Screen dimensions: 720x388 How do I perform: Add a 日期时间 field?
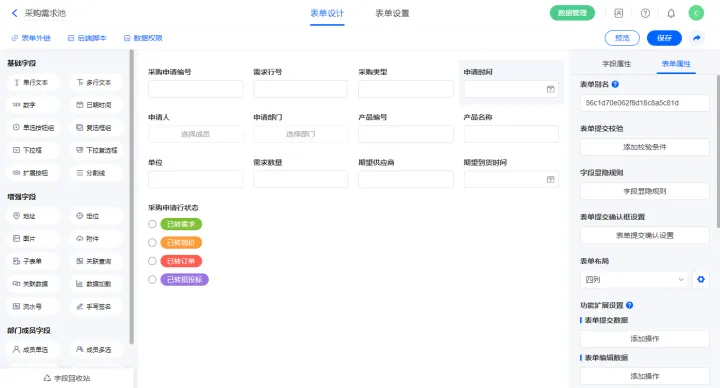click(96, 105)
